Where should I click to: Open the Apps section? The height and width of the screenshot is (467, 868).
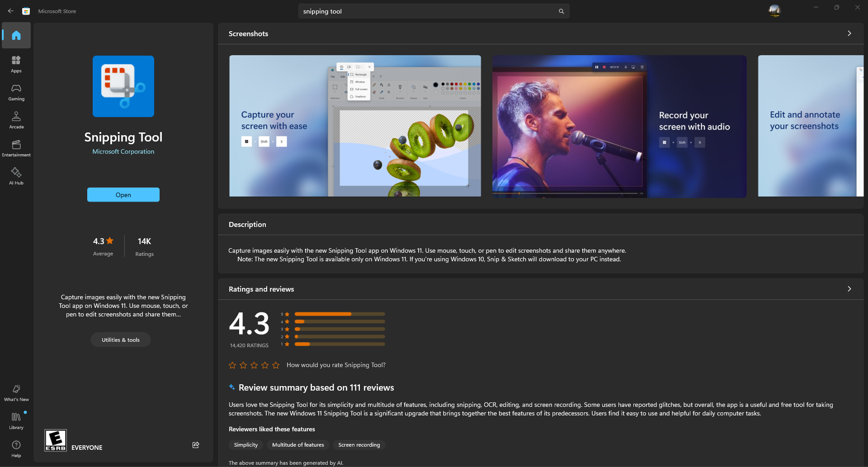pyautogui.click(x=16, y=64)
